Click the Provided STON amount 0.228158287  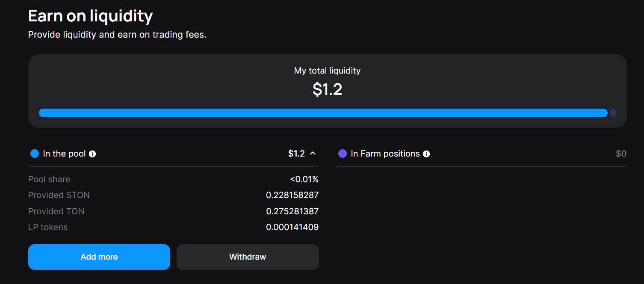click(x=292, y=195)
